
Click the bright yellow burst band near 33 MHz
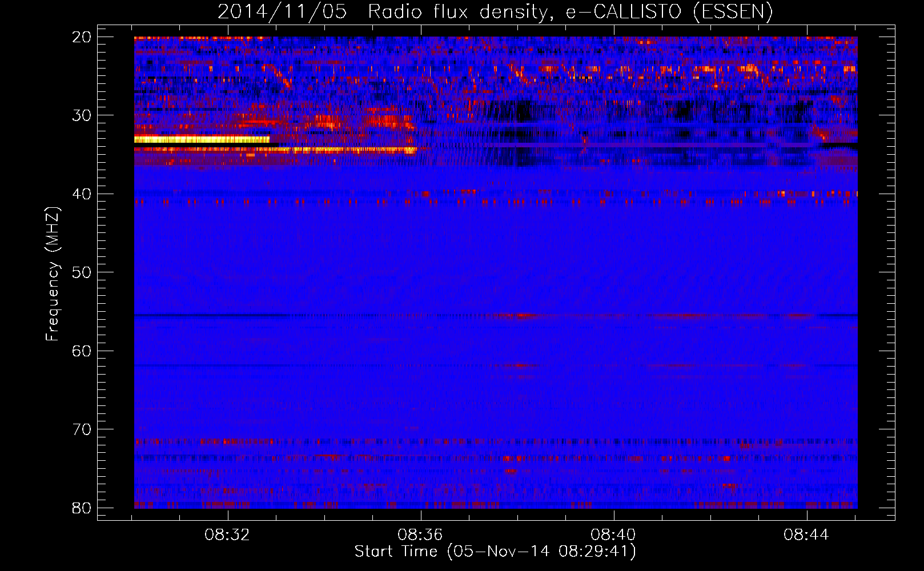(202, 139)
